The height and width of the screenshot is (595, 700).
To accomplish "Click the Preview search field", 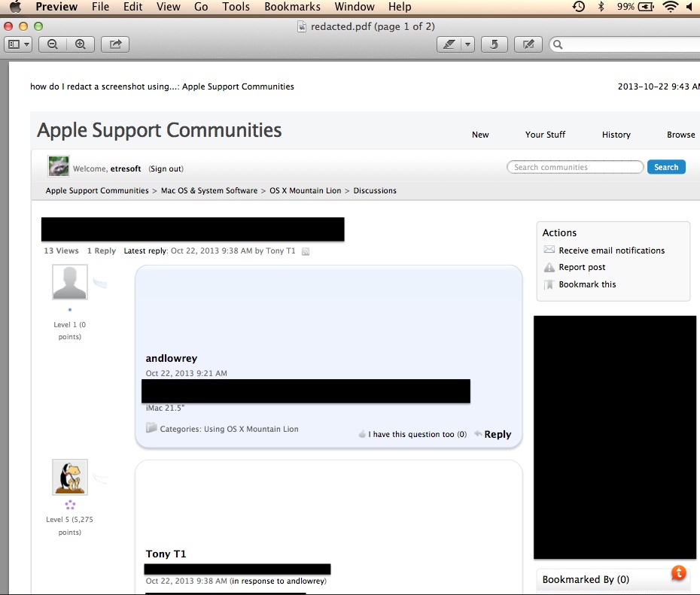I will (625, 44).
